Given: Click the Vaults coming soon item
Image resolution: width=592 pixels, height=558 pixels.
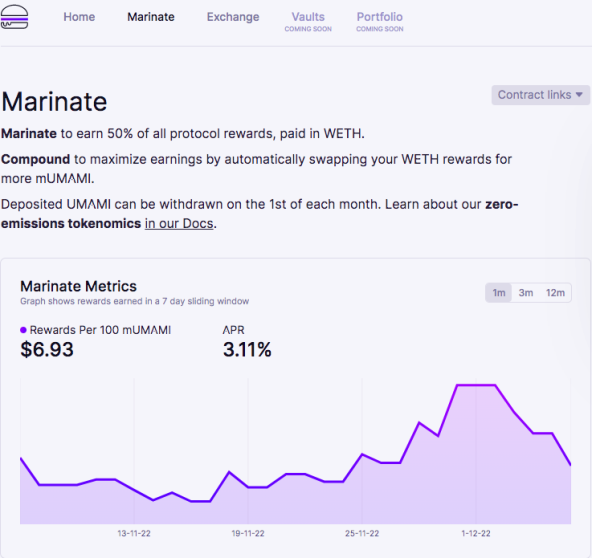Looking at the screenshot, I should pos(308,22).
